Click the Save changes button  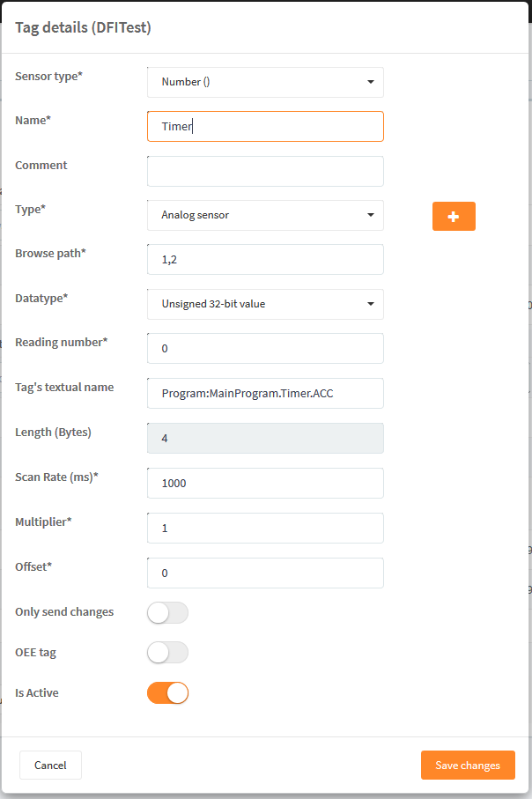tap(468, 765)
